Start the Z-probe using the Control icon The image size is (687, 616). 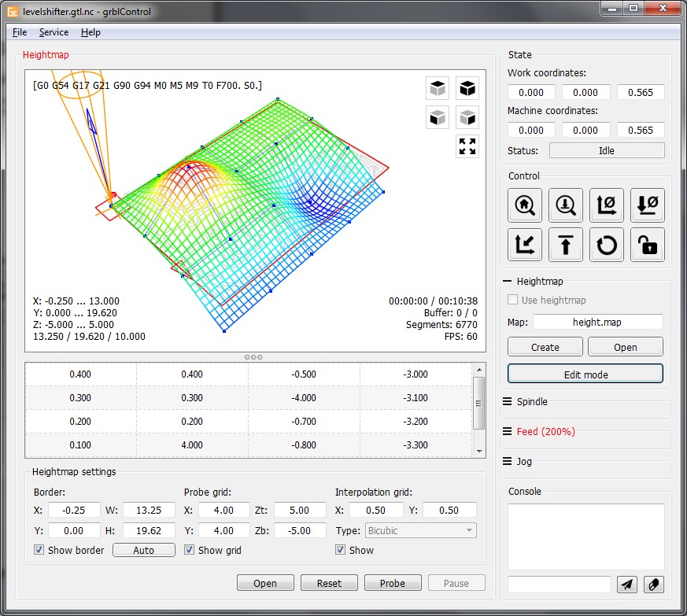(x=565, y=205)
